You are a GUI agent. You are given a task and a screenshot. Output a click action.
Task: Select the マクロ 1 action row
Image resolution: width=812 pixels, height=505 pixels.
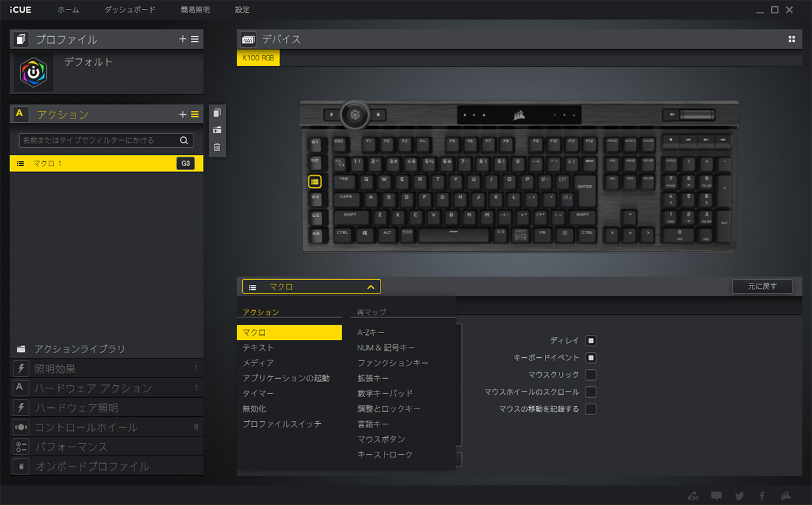(x=107, y=164)
